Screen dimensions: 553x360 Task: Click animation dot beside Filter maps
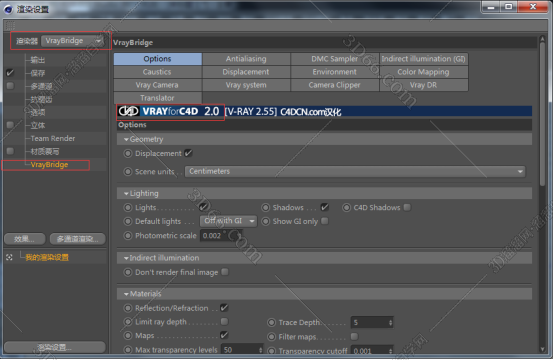click(x=271, y=337)
